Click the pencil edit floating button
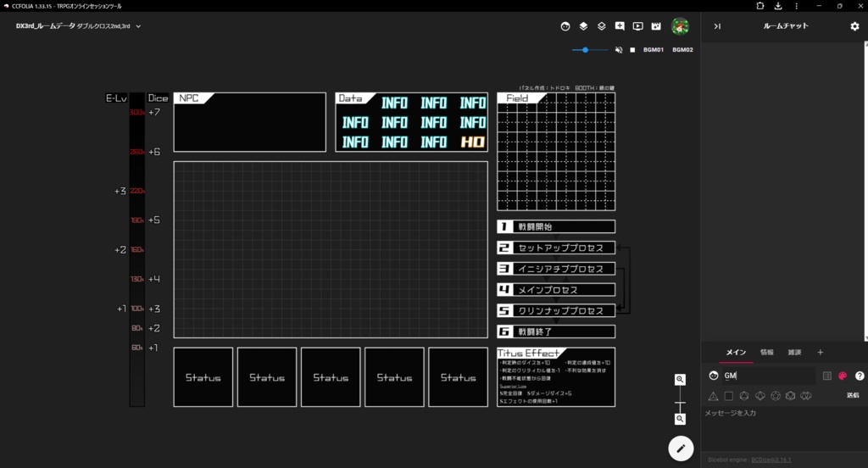This screenshot has width=868, height=468. (681, 448)
